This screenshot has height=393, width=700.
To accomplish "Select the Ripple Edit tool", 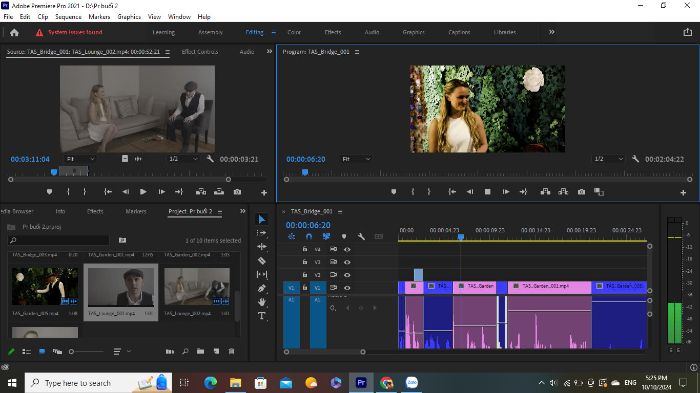I will (x=262, y=247).
